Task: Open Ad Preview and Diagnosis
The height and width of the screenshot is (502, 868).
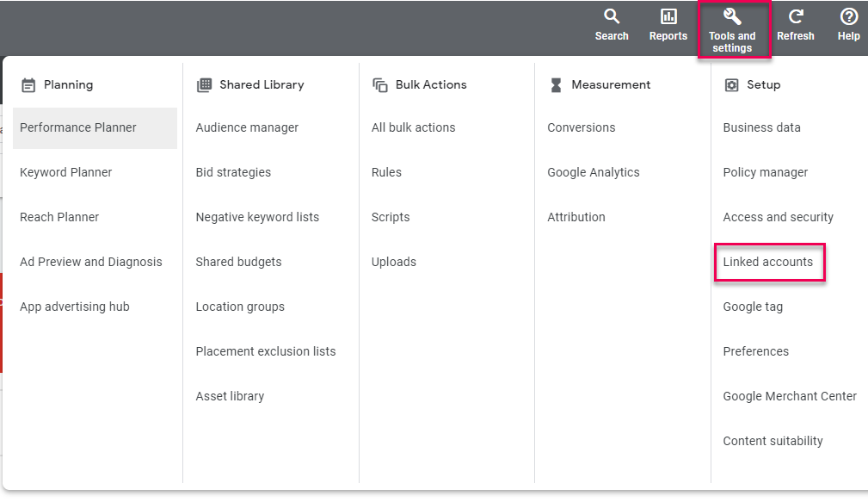Action: point(91,262)
